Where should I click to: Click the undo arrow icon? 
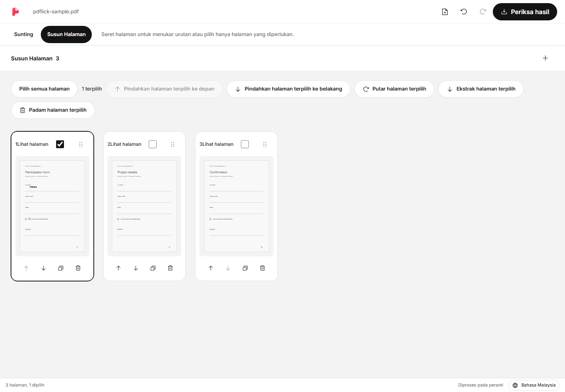click(464, 12)
